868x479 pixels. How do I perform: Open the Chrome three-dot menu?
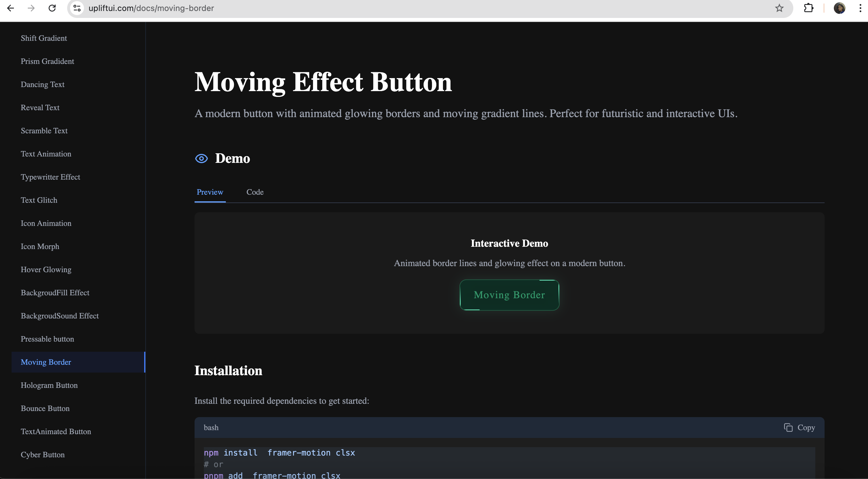coord(860,8)
